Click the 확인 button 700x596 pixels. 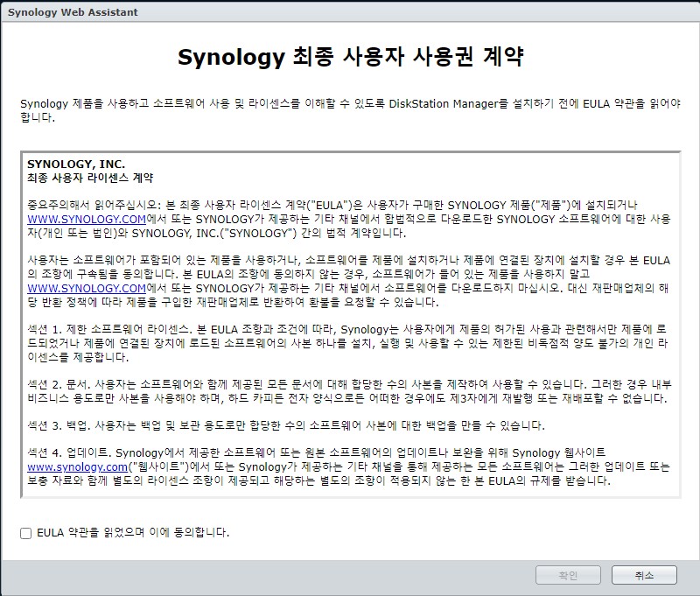(568, 575)
